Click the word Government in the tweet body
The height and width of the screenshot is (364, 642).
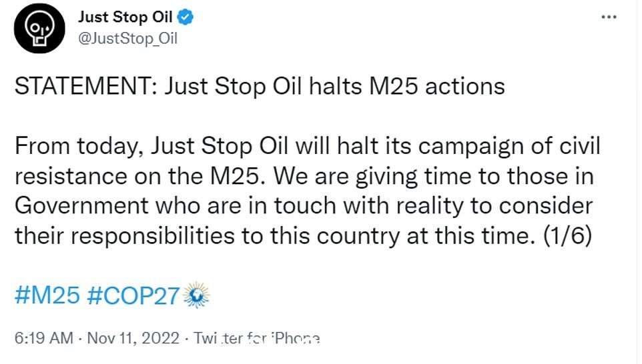pyautogui.click(x=81, y=206)
